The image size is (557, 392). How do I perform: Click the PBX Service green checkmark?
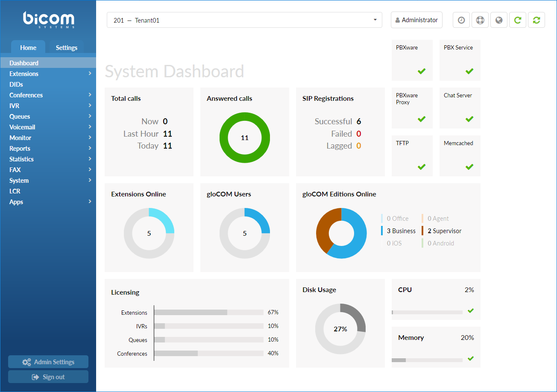pos(469,71)
